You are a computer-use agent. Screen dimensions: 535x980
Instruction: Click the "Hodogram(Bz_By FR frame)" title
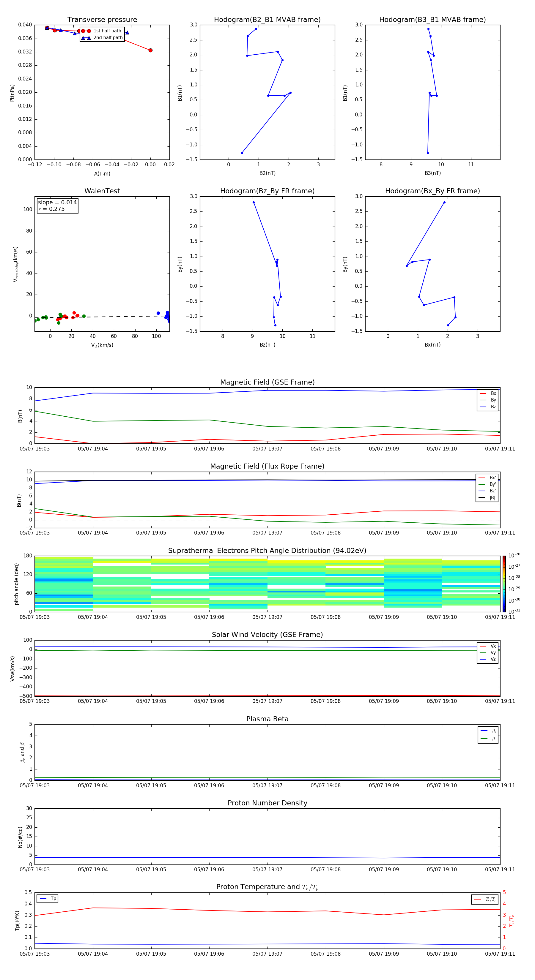coord(267,191)
